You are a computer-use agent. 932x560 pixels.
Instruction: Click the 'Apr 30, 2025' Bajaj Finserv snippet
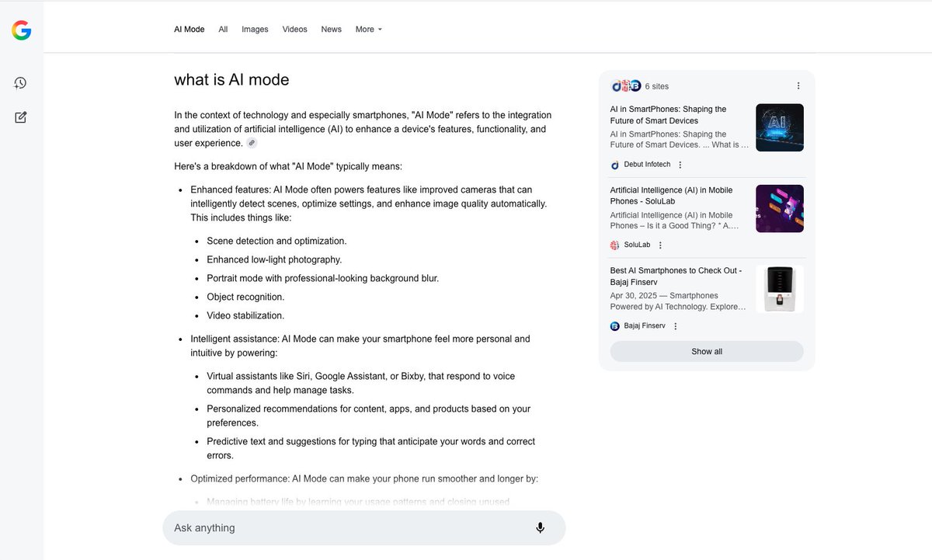point(678,301)
